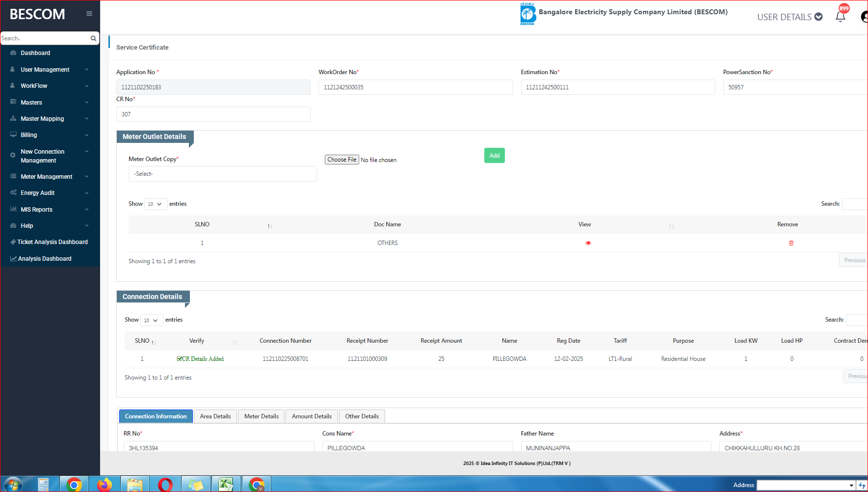868x492 pixels.
Task: Sort Connection Details by SLNO arrows
Action: 154,342
